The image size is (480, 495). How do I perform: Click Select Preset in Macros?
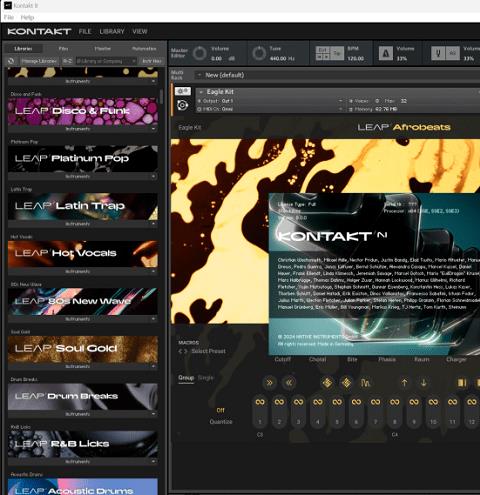click(x=208, y=351)
